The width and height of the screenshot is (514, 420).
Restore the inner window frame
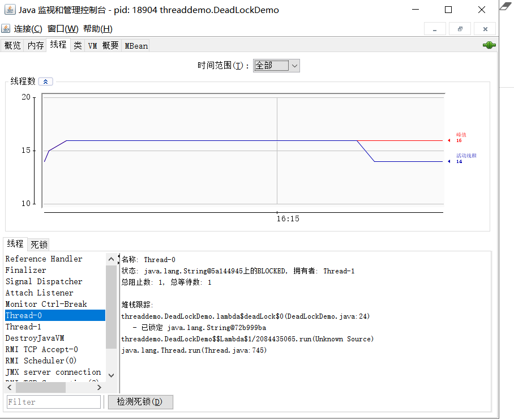coord(460,29)
